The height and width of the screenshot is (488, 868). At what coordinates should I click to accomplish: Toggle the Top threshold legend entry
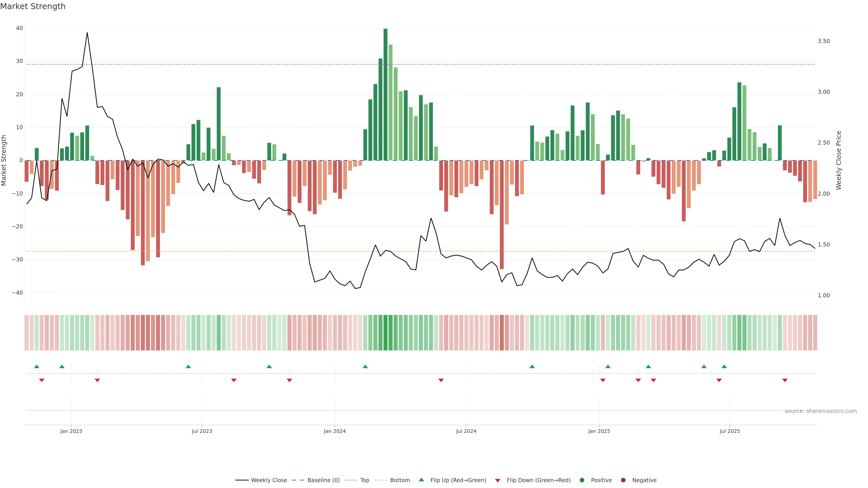click(365, 480)
